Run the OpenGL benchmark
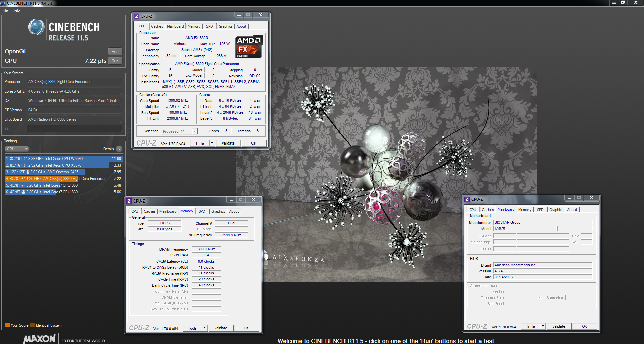This screenshot has height=344, width=644. tap(115, 52)
